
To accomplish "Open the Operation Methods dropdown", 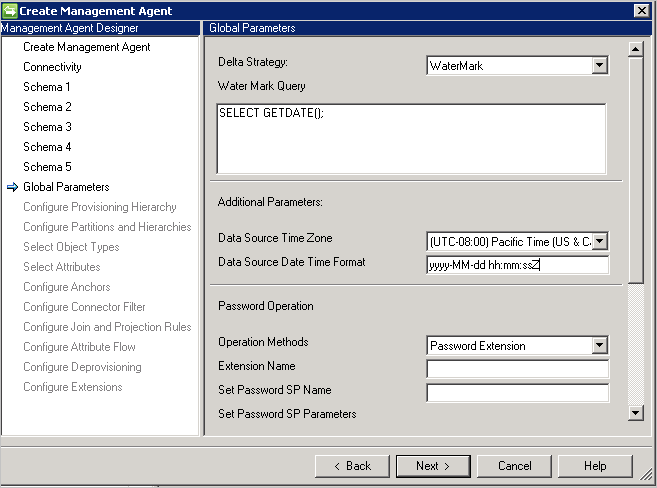I will tap(600, 346).
